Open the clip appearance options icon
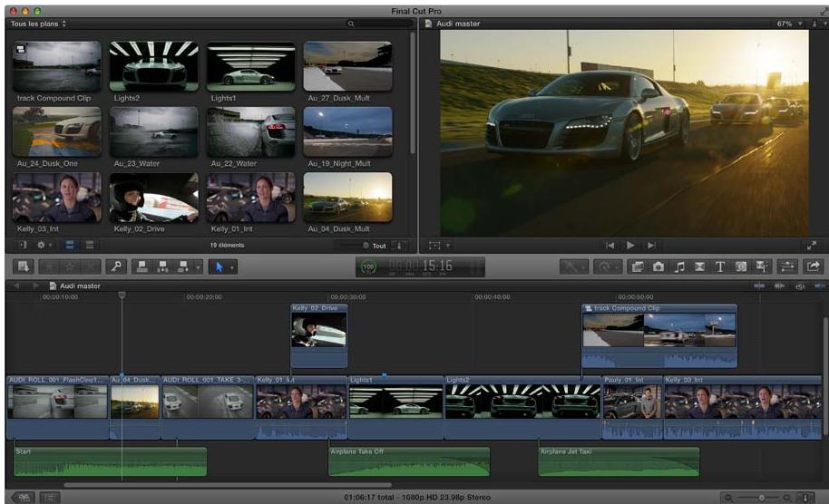The width and height of the screenshot is (829, 504). 806,498
